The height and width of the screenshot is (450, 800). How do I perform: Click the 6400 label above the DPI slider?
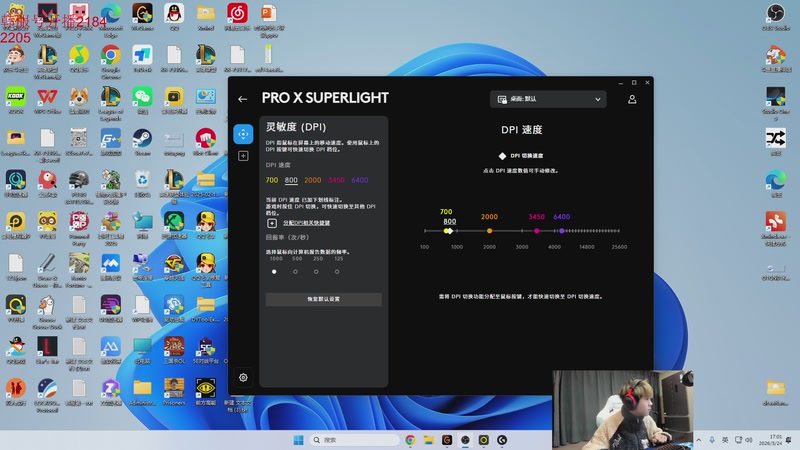[562, 217]
